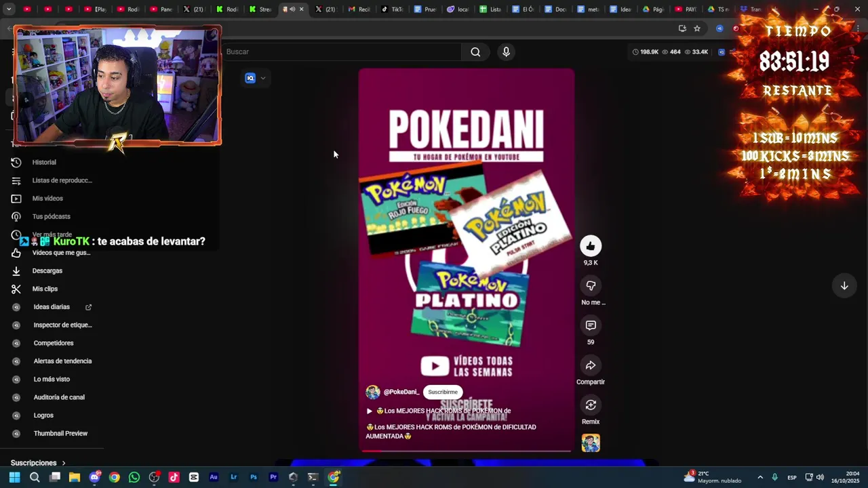868x488 pixels.
Task: Seek on the Short's red progress bar
Action: tap(467, 450)
